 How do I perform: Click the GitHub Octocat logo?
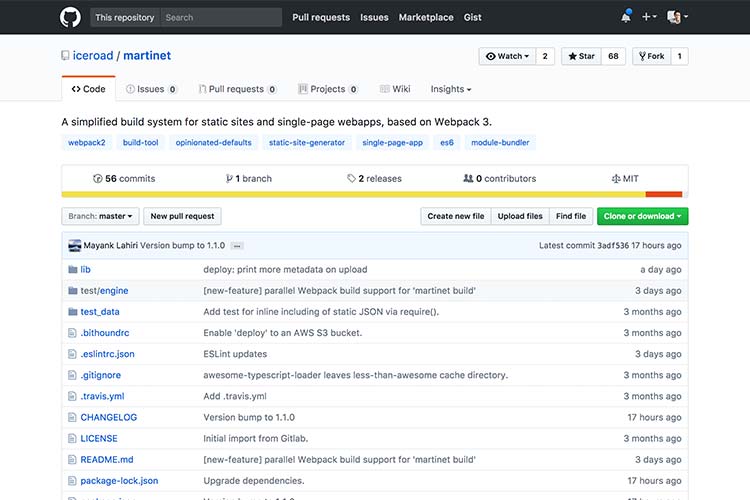(70, 17)
